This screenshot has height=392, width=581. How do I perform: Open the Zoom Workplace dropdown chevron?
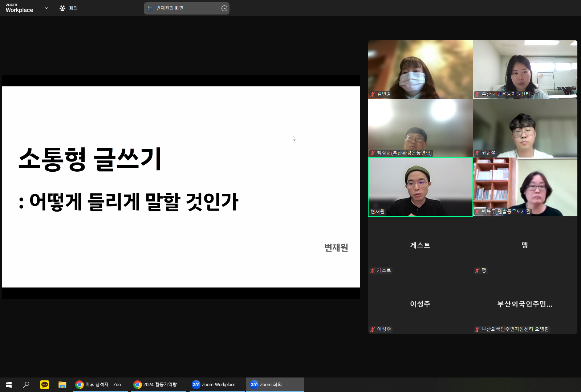coord(46,8)
